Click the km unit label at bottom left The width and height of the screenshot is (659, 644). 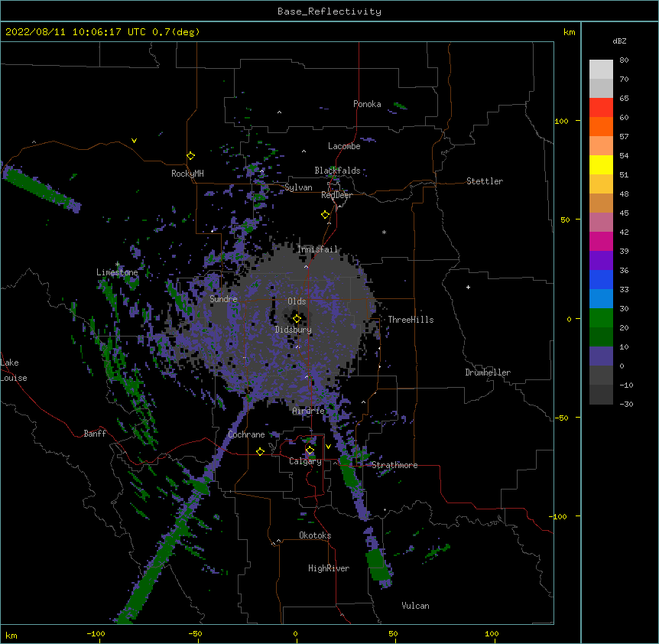[11, 635]
